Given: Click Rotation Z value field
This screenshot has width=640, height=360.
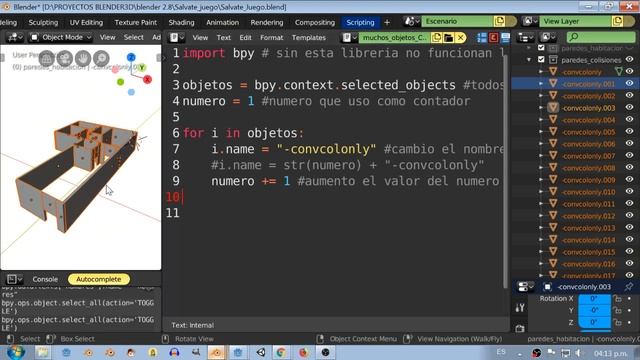Looking at the screenshot, I should (595, 322).
